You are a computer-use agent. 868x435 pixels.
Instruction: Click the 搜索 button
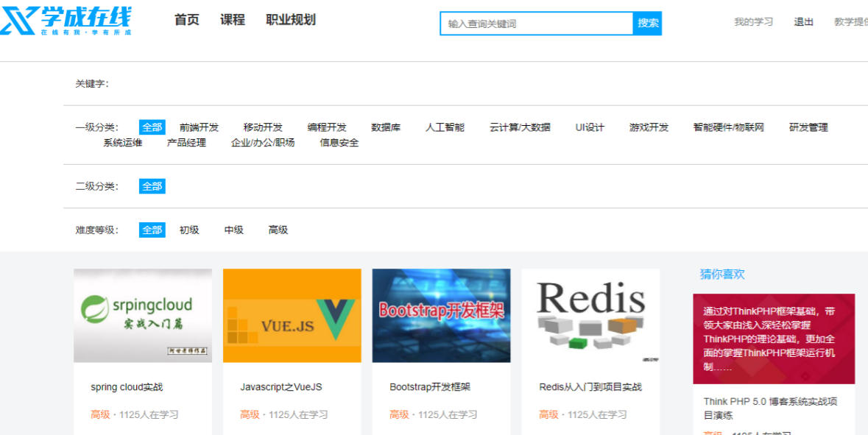pyautogui.click(x=648, y=24)
